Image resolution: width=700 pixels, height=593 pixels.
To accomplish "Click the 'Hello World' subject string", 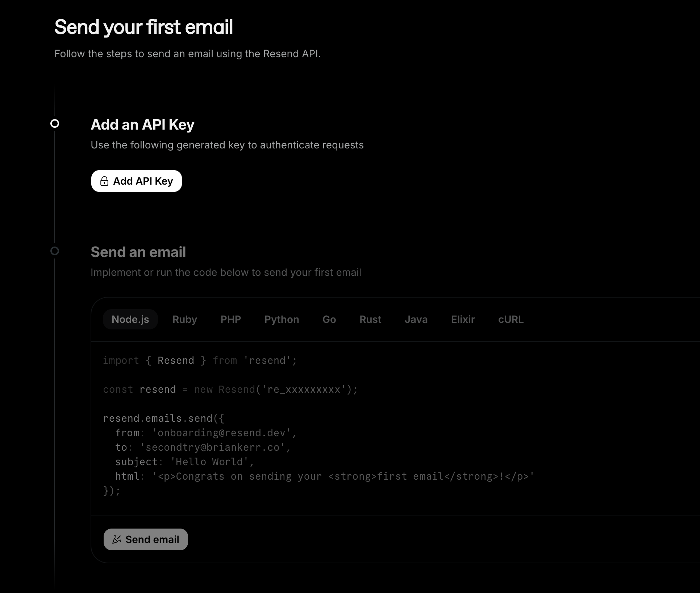I will click(x=209, y=462).
